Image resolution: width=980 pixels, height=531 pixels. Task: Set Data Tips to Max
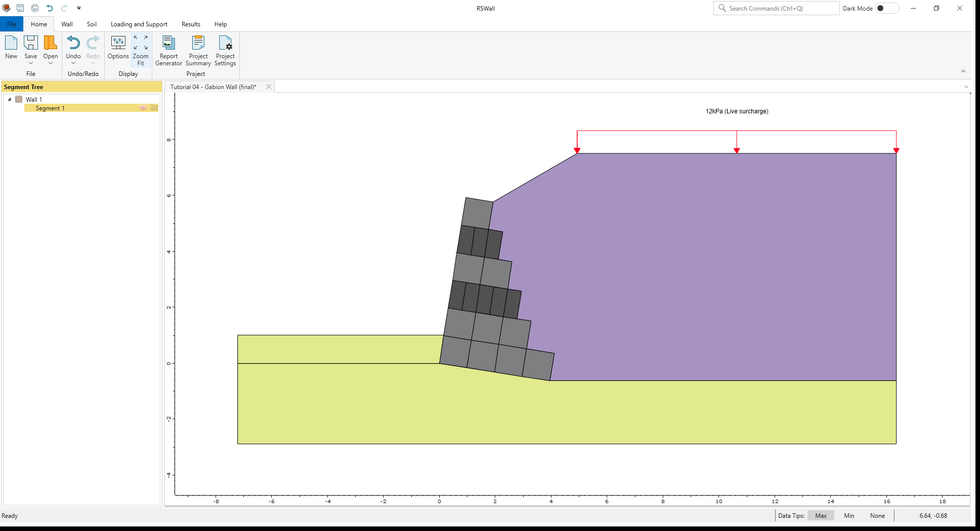pos(821,515)
